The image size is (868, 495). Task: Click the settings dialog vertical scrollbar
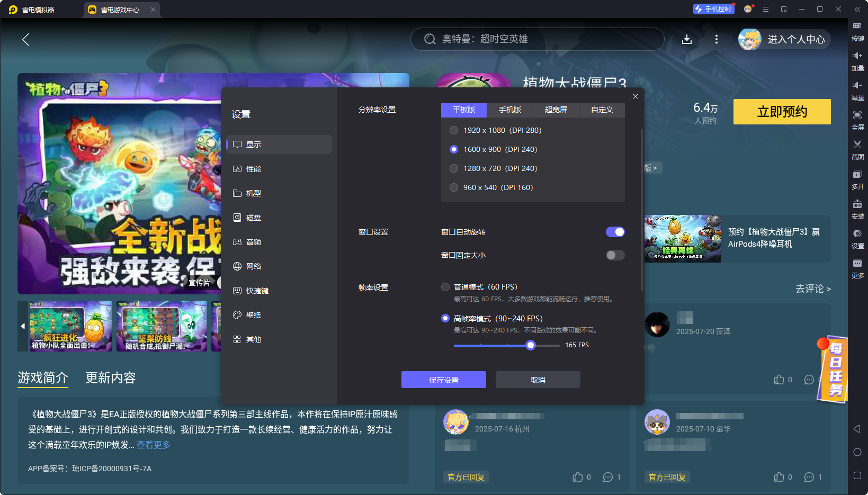tap(642, 210)
